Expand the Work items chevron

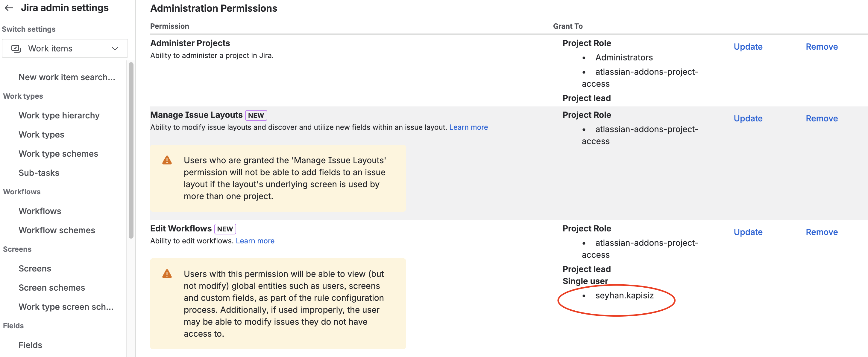click(115, 48)
